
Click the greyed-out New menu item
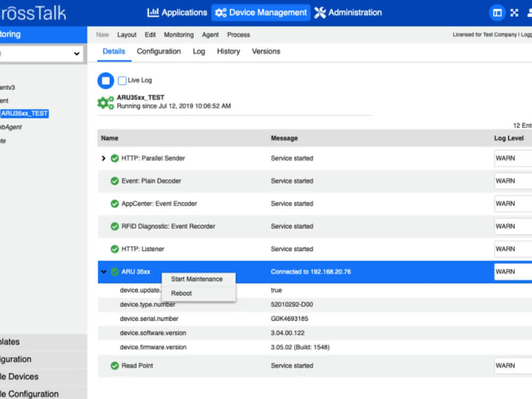tap(103, 35)
